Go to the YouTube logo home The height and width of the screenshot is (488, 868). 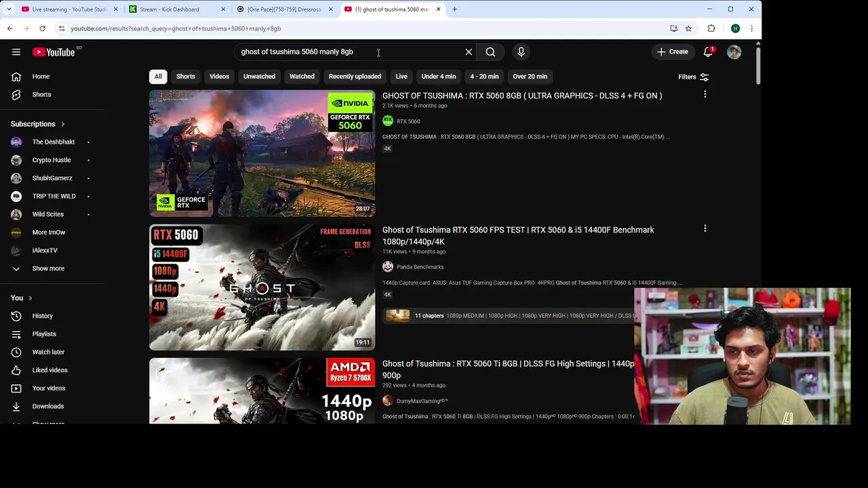pos(54,52)
